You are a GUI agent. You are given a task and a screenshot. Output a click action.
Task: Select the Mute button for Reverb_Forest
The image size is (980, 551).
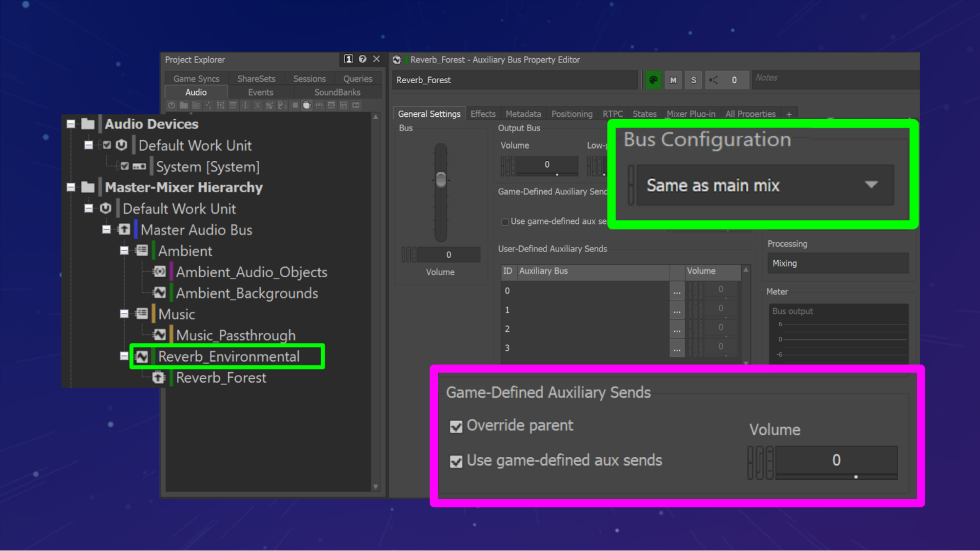pyautogui.click(x=673, y=80)
